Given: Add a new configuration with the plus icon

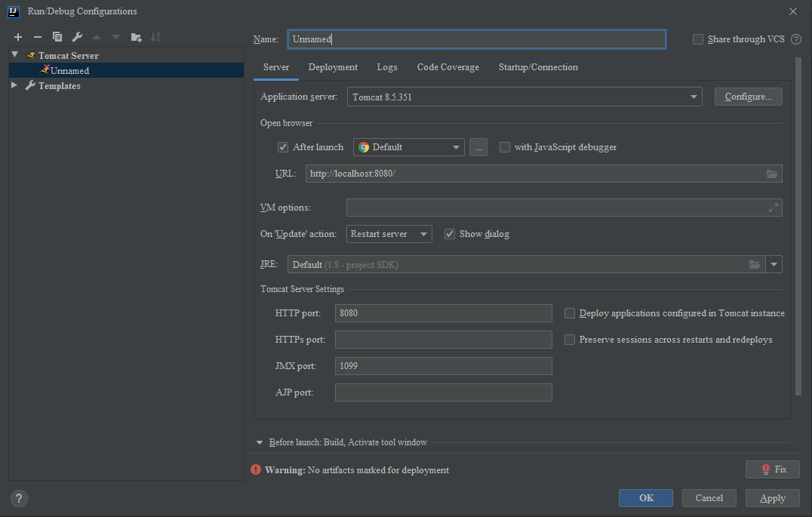Looking at the screenshot, I should [x=18, y=37].
